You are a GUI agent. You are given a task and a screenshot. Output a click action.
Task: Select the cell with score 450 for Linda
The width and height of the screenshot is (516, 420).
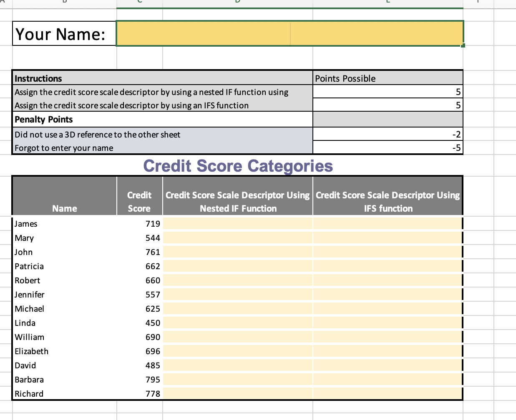click(x=139, y=322)
